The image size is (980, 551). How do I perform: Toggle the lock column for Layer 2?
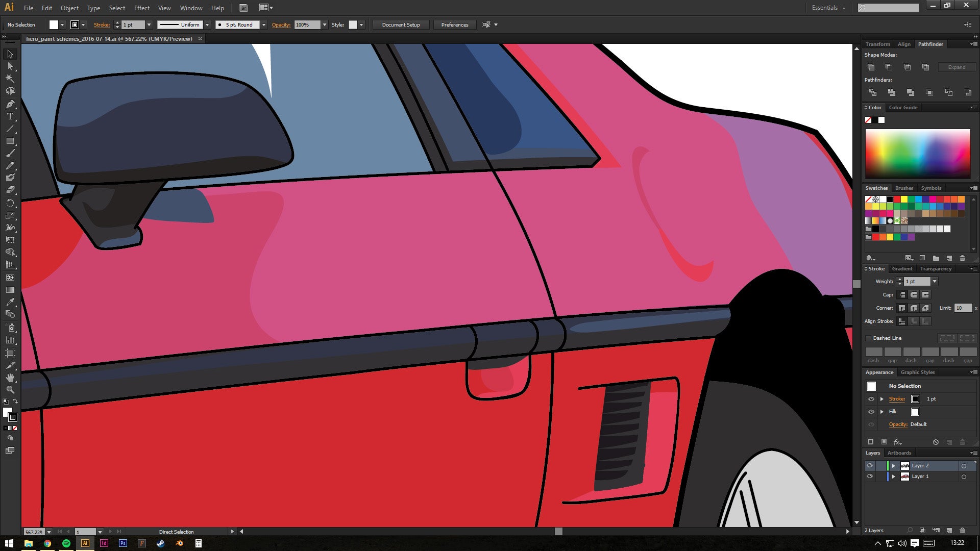(880, 466)
